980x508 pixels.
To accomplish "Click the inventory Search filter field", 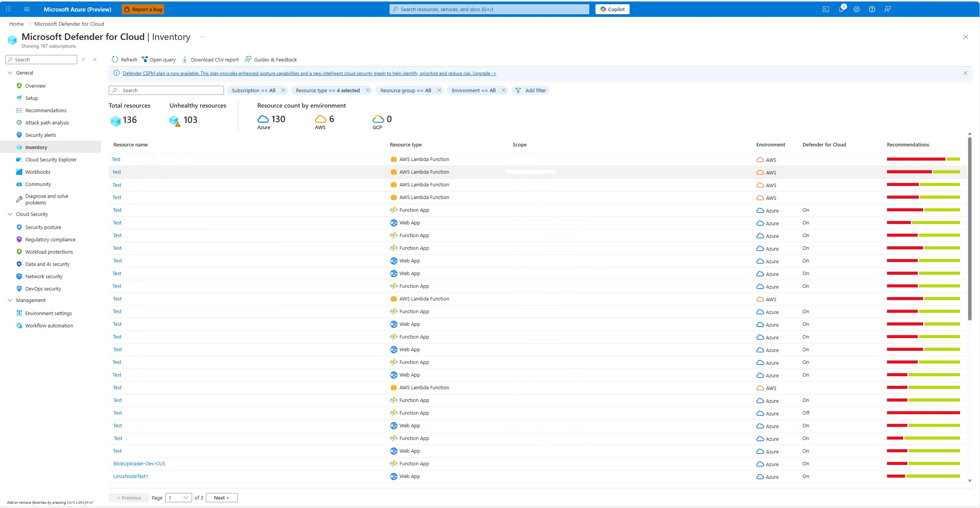I will [x=166, y=90].
